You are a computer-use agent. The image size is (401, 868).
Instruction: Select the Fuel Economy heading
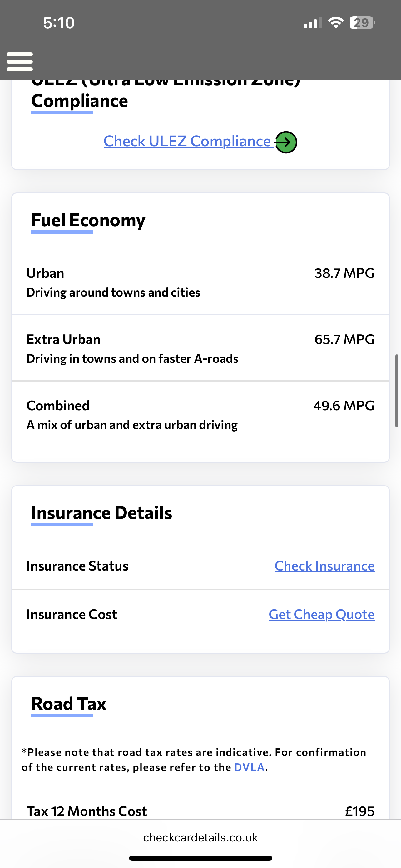[x=88, y=220]
